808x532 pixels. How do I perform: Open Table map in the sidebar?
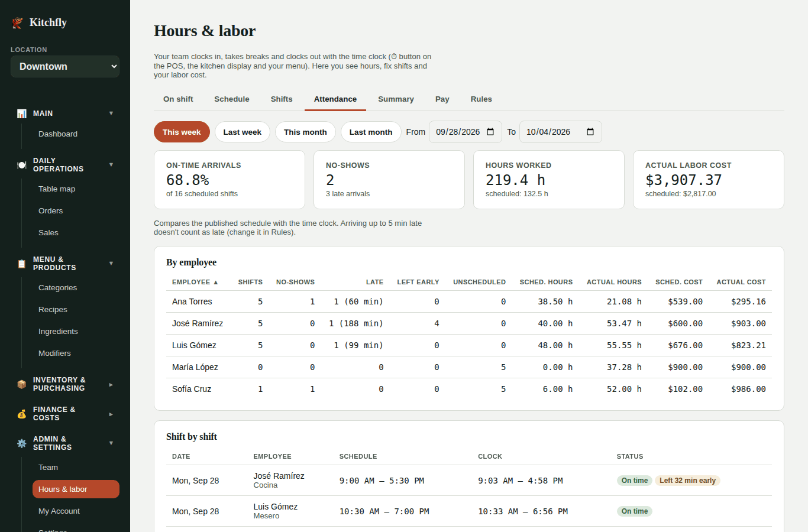pos(57,189)
